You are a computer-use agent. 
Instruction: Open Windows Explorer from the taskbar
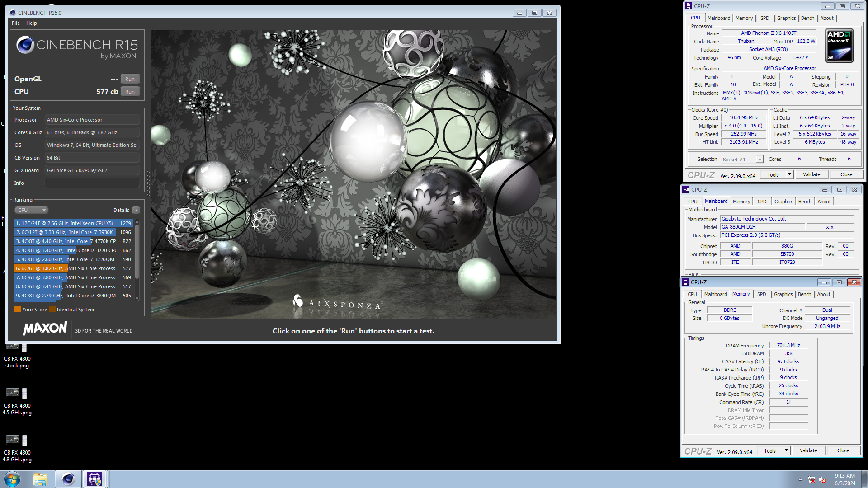[x=40, y=479]
